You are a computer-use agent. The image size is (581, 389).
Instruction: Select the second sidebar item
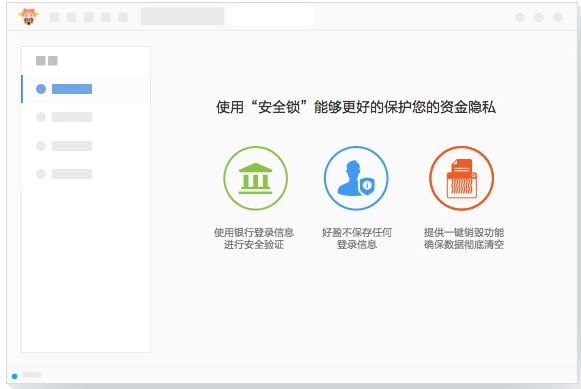pos(86,117)
